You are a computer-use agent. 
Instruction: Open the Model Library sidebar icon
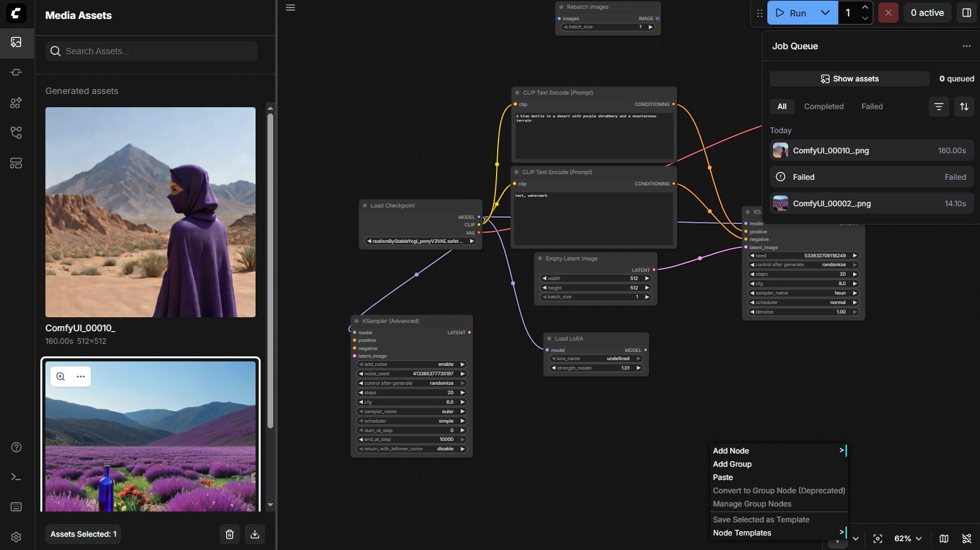click(16, 103)
